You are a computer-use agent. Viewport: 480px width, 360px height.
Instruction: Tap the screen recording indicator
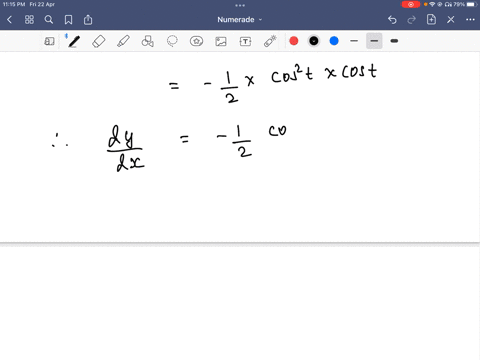click(411, 4)
